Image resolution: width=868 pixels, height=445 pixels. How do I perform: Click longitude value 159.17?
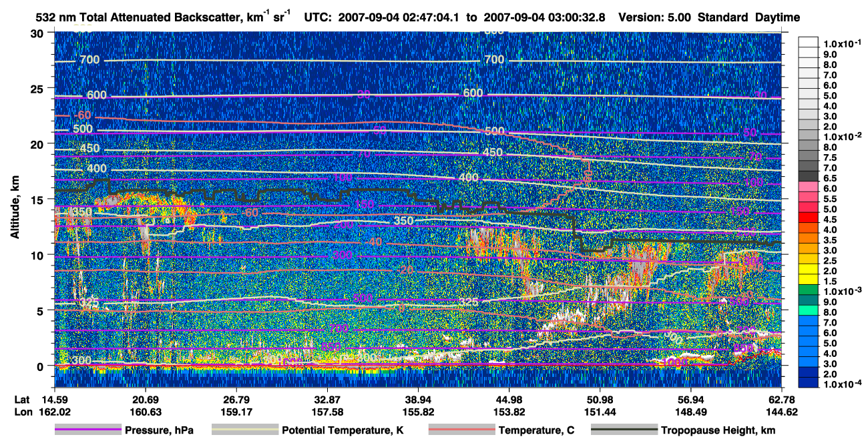[236, 412]
